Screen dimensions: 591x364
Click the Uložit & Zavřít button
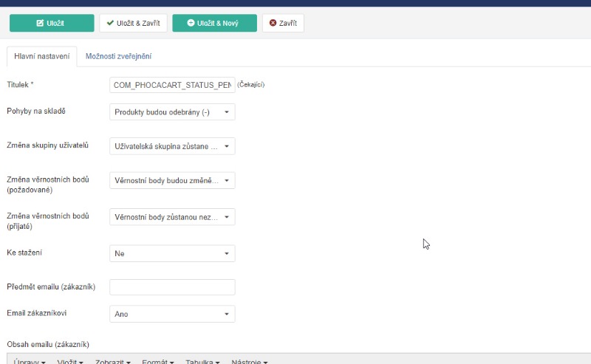click(x=134, y=23)
